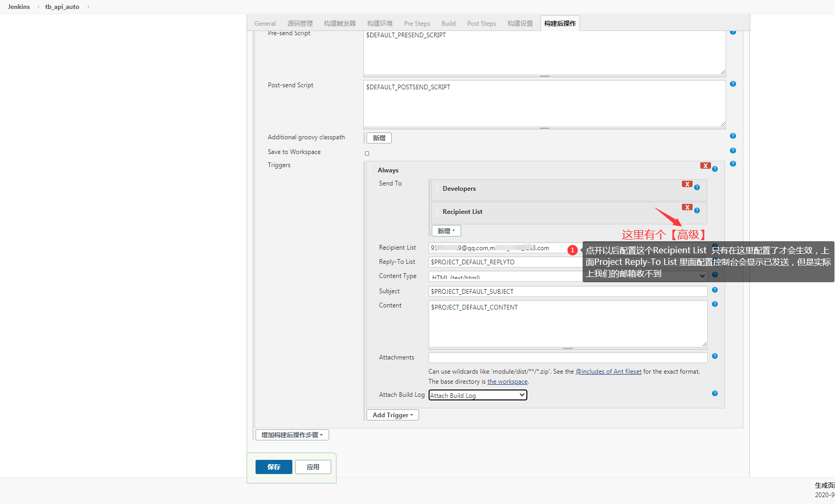Open the 增加构建后操作步骤 dropdown

(x=292, y=435)
